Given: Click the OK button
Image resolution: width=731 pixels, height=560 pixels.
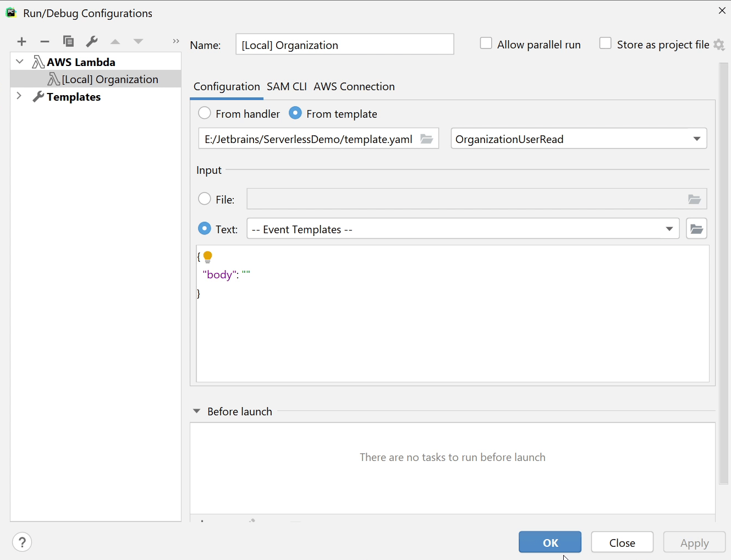Looking at the screenshot, I should (x=549, y=542).
